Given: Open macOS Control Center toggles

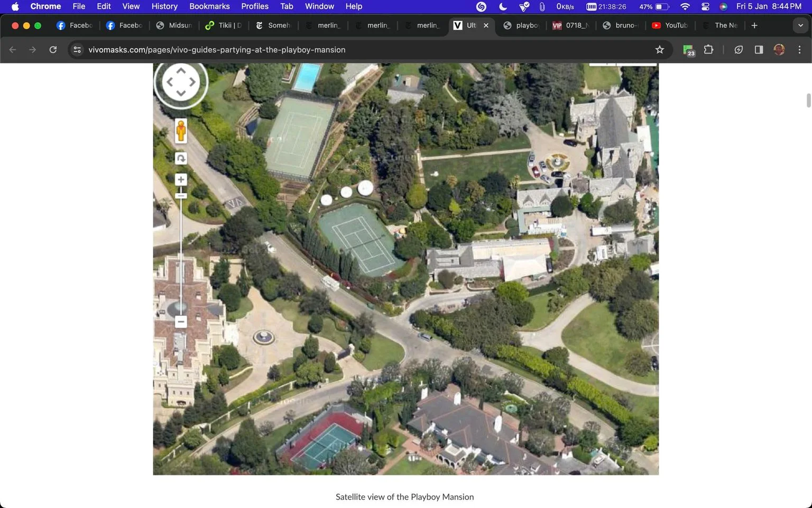Looking at the screenshot, I should coord(705,6).
